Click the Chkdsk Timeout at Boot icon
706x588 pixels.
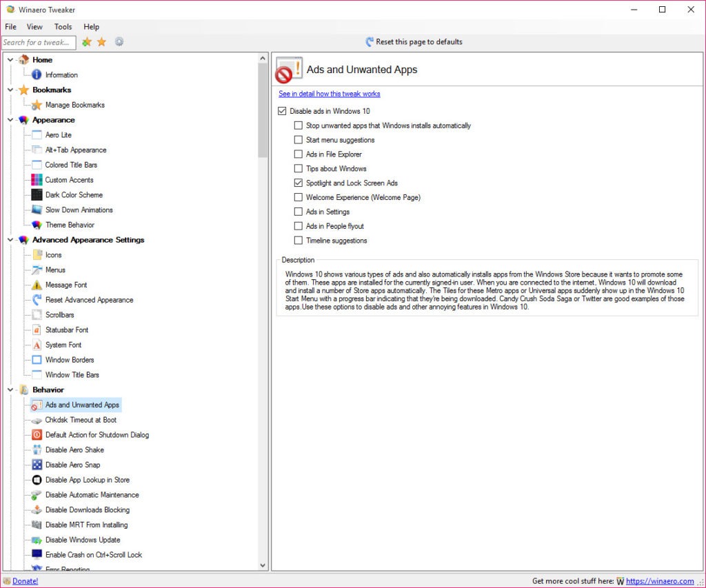pos(37,420)
